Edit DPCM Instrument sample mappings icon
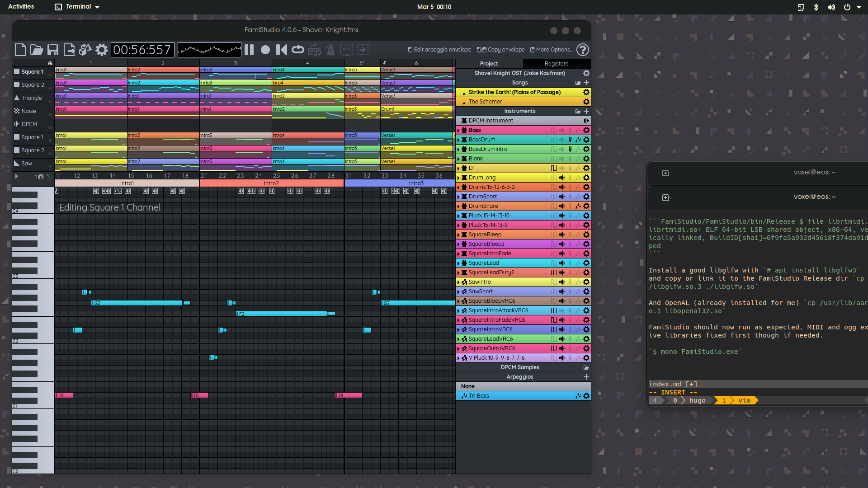Image resolution: width=868 pixels, height=488 pixels. (x=586, y=121)
